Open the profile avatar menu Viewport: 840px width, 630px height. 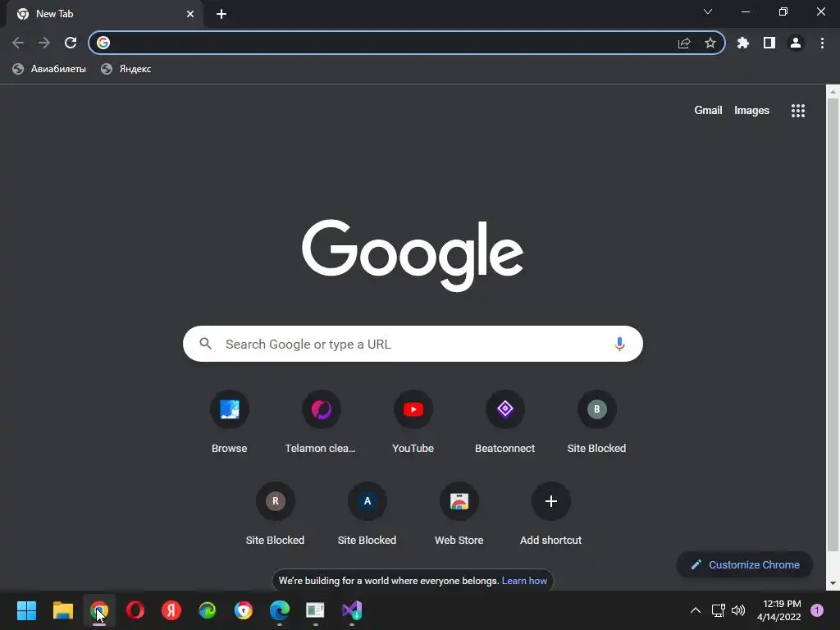[x=796, y=43]
